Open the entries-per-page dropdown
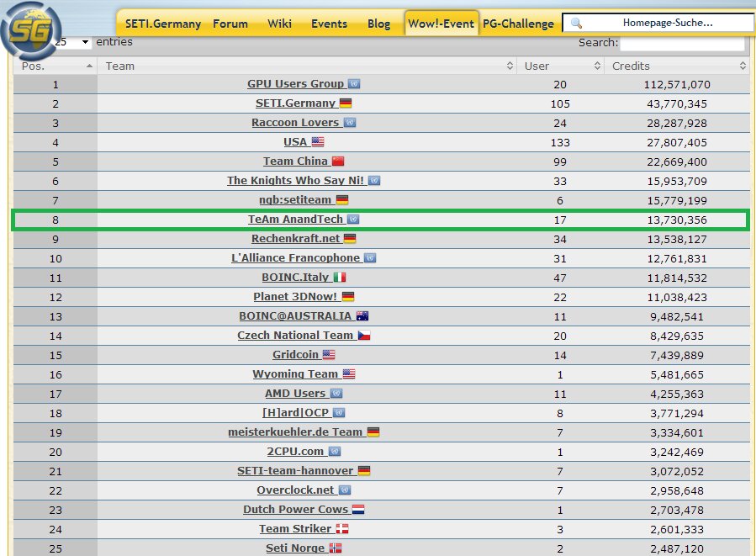Viewport: 756px width, 556px height. [72, 42]
